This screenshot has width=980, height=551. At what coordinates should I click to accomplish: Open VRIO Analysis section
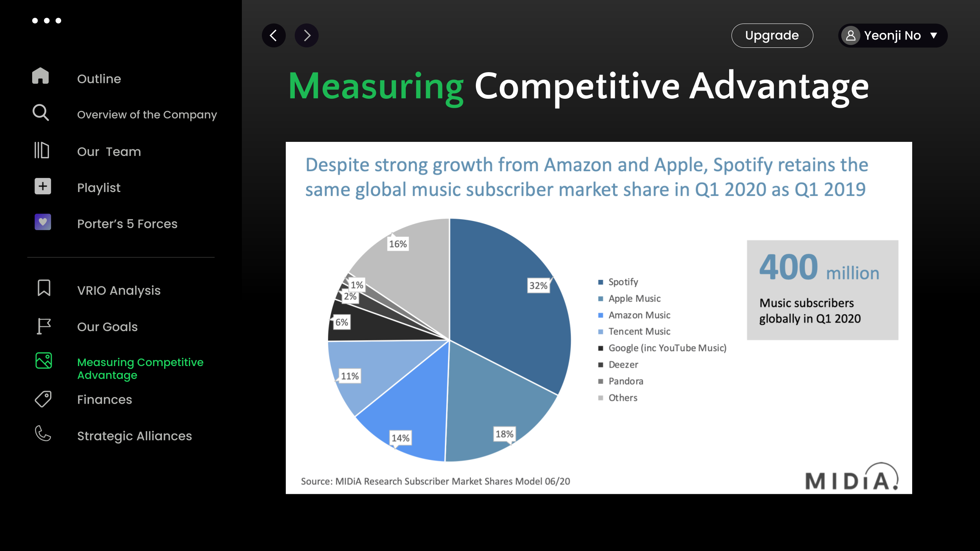pyautogui.click(x=119, y=290)
